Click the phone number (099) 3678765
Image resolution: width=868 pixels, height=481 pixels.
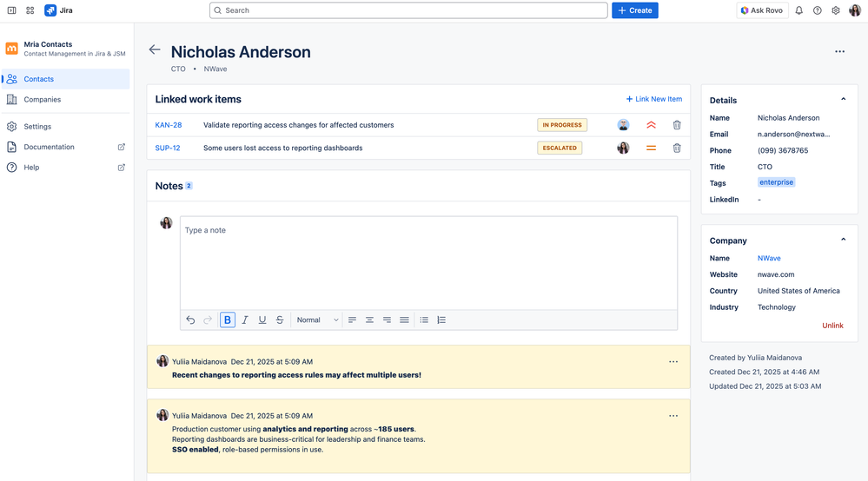point(783,150)
